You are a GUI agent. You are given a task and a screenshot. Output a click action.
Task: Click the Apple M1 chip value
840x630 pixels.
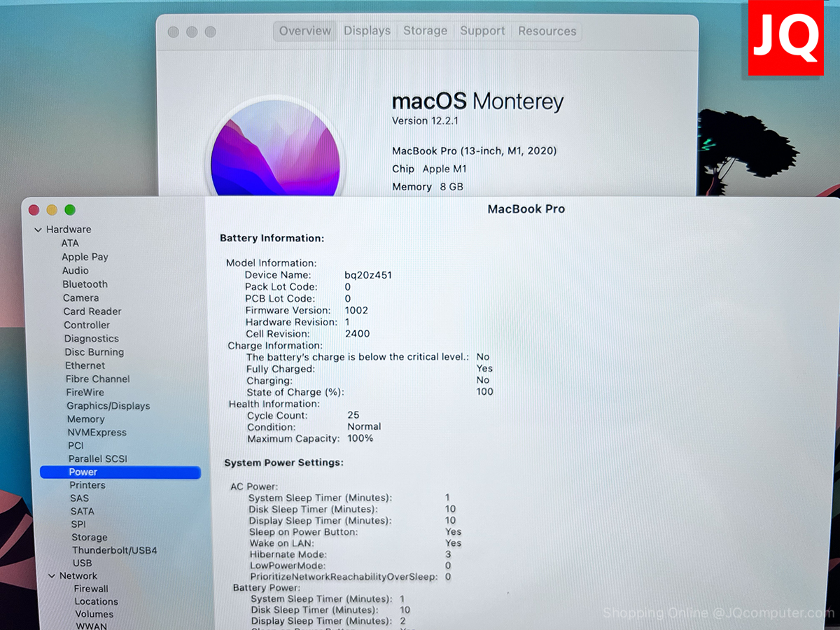pos(444,169)
